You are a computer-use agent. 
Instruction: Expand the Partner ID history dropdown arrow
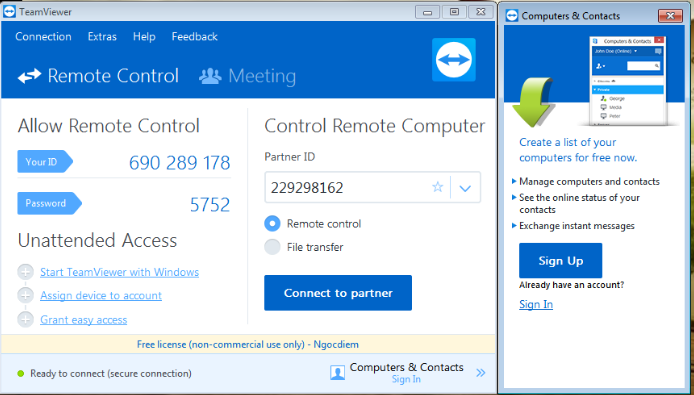coord(465,188)
